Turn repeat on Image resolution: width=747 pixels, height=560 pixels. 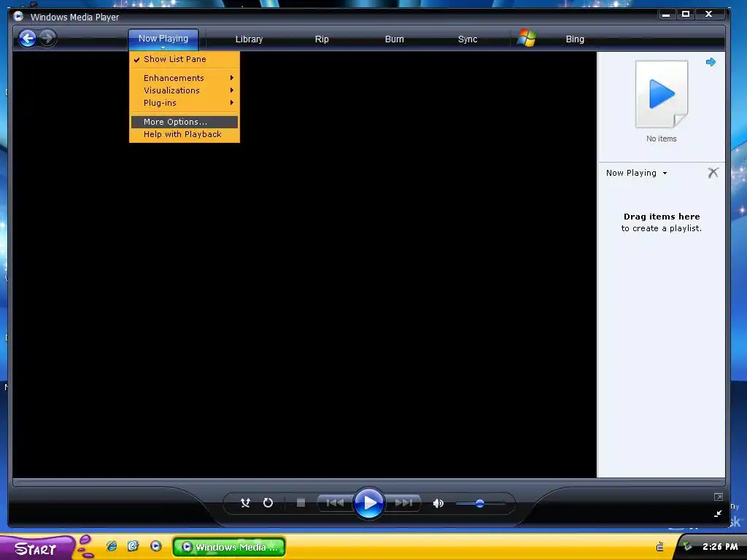(x=268, y=503)
